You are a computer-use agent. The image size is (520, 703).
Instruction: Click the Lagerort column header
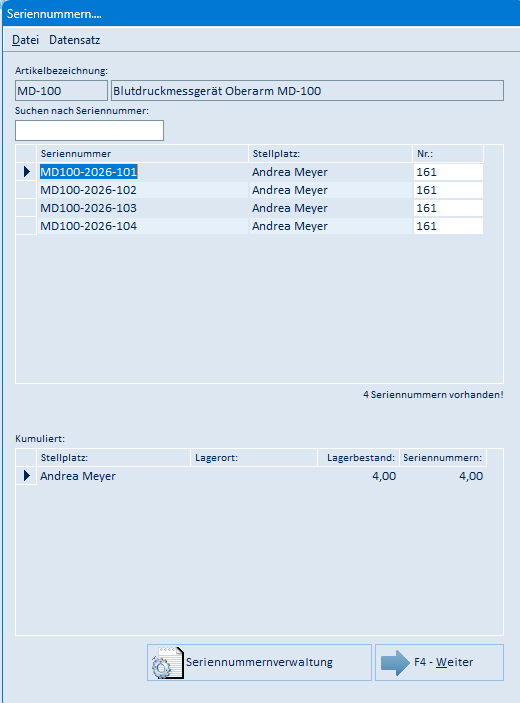(x=254, y=458)
